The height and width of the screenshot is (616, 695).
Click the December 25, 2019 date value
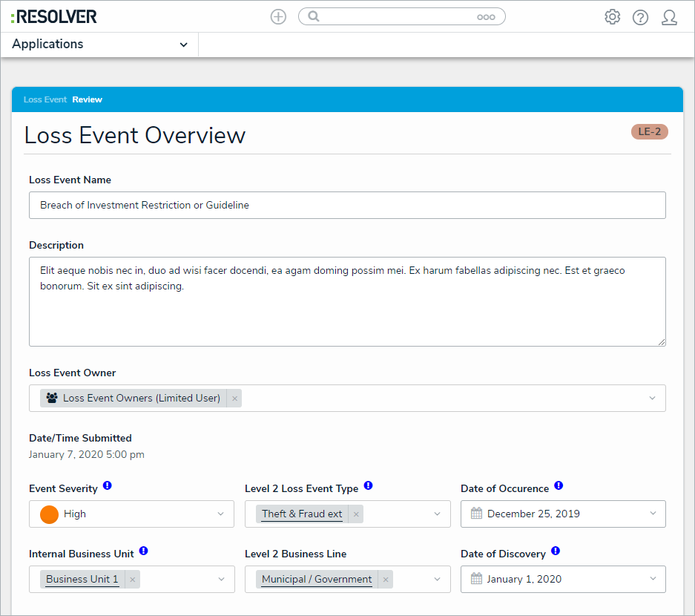point(533,514)
